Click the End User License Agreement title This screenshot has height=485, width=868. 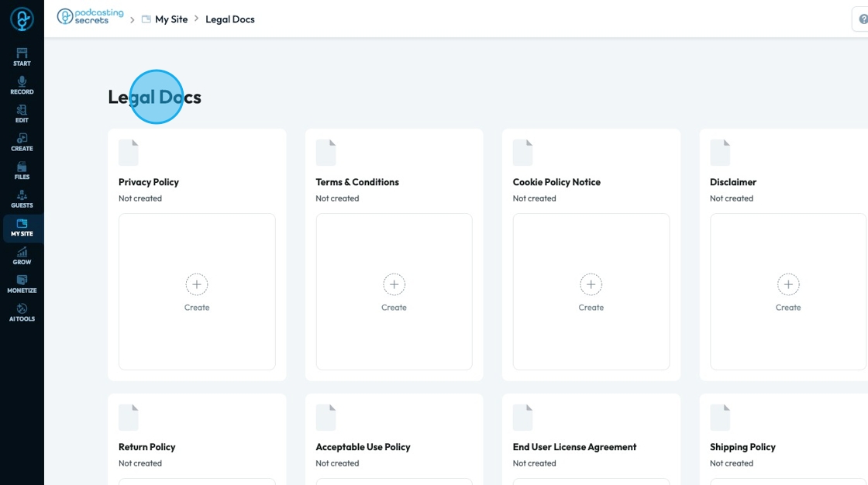click(574, 447)
